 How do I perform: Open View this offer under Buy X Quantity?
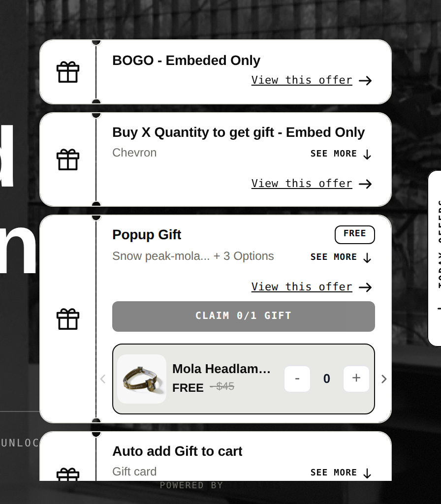pos(302,184)
